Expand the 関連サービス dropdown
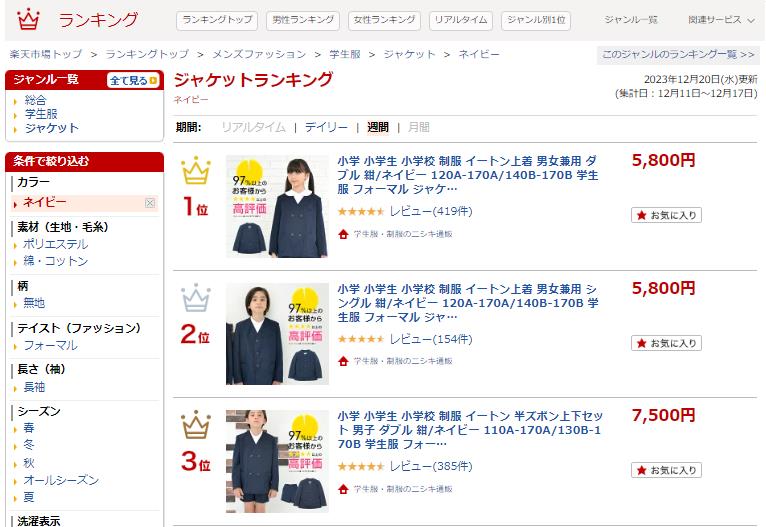Screen dimensions: 766x527 point(721,20)
